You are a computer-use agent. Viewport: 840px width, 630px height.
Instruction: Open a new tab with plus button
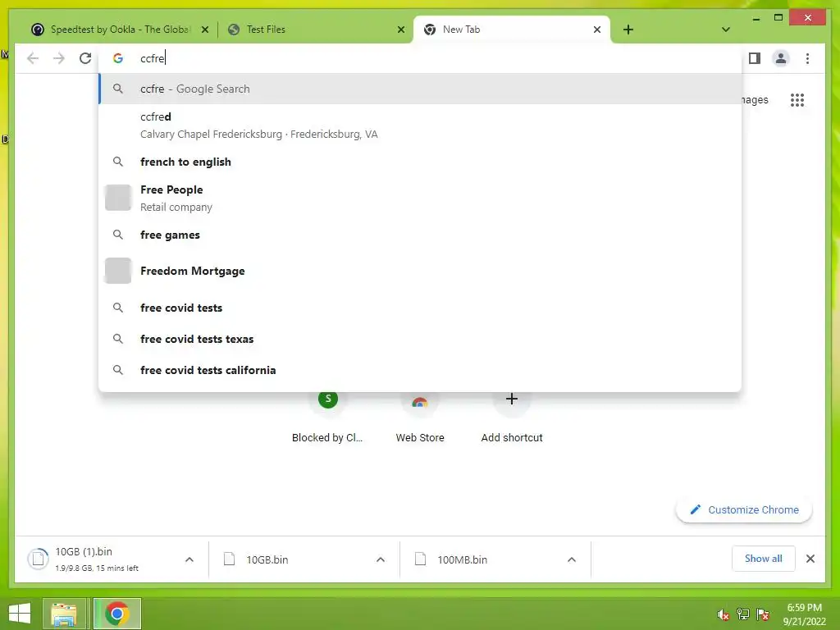point(628,30)
